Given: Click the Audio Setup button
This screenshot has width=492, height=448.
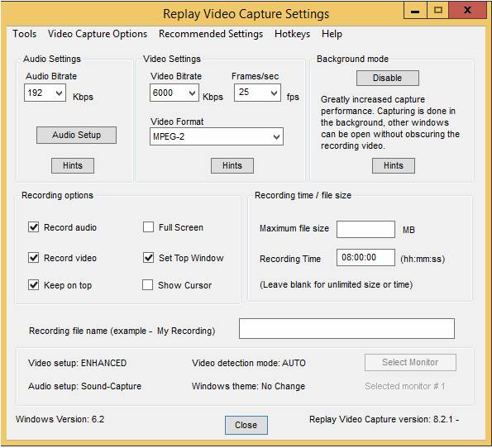Looking at the screenshot, I should [x=76, y=136].
